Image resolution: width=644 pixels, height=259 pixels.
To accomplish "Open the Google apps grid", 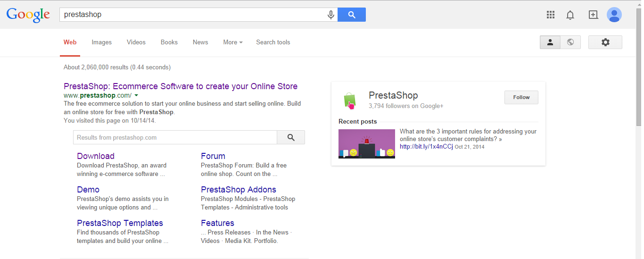I will click(x=551, y=15).
